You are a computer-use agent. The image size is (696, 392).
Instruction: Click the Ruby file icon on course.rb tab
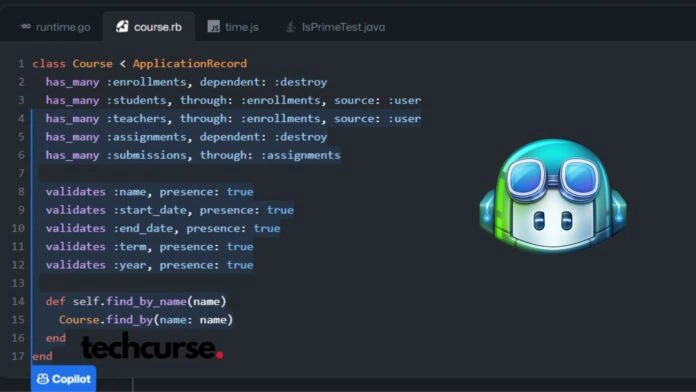[122, 27]
